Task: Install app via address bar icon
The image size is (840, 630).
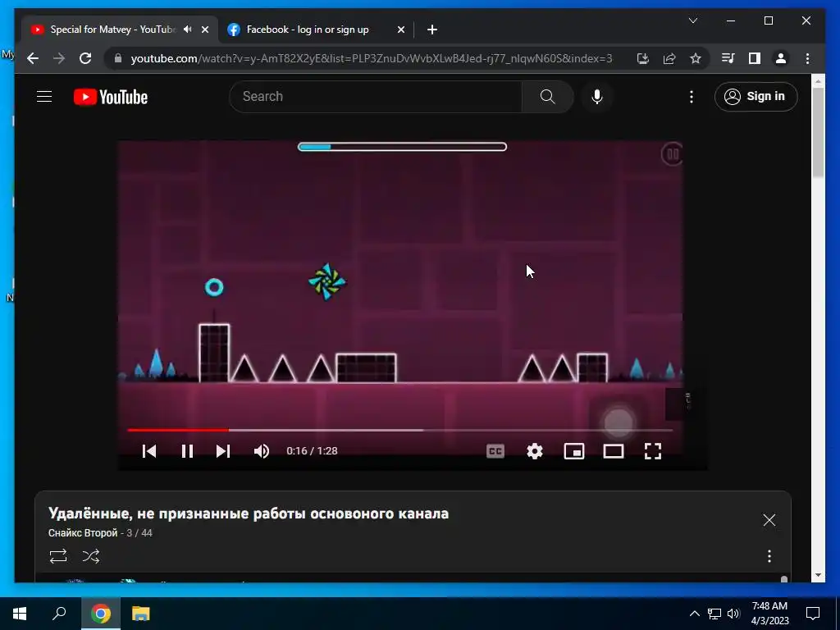Action: click(x=643, y=58)
